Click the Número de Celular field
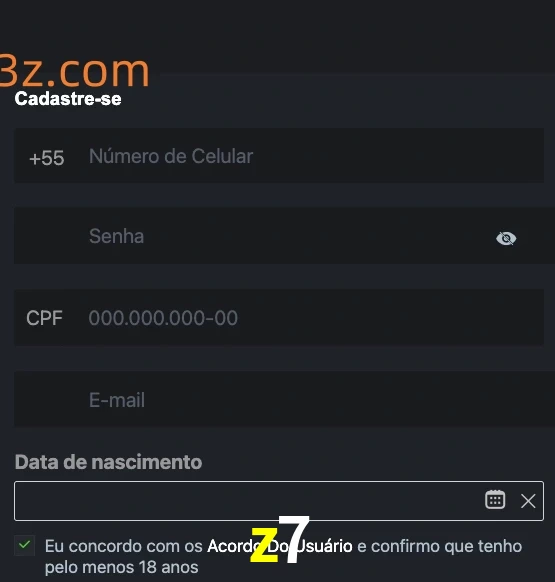The image size is (555, 582). coord(279,156)
